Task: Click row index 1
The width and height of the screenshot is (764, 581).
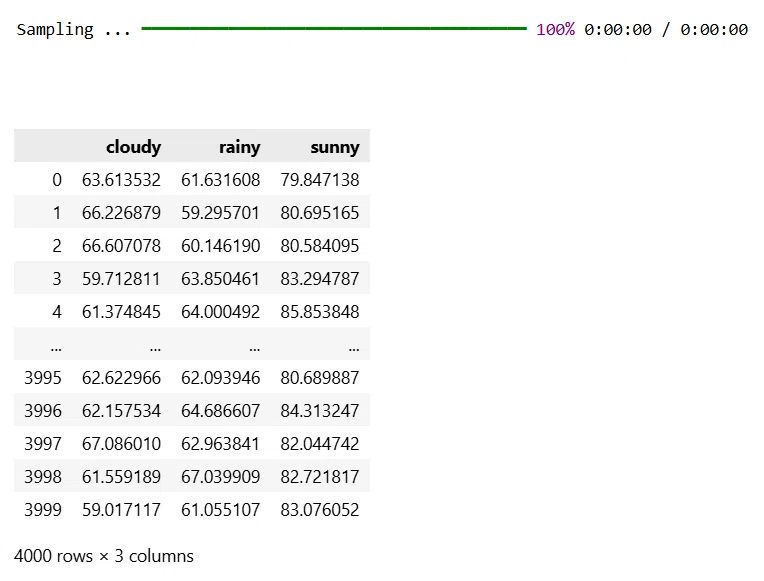Action: pos(57,213)
